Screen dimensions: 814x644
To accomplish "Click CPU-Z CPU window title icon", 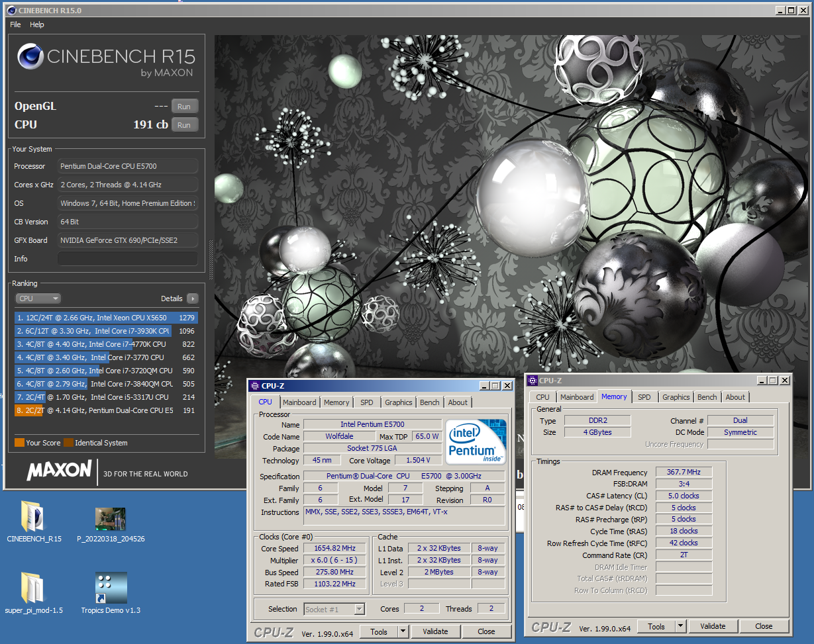I will coord(255,386).
